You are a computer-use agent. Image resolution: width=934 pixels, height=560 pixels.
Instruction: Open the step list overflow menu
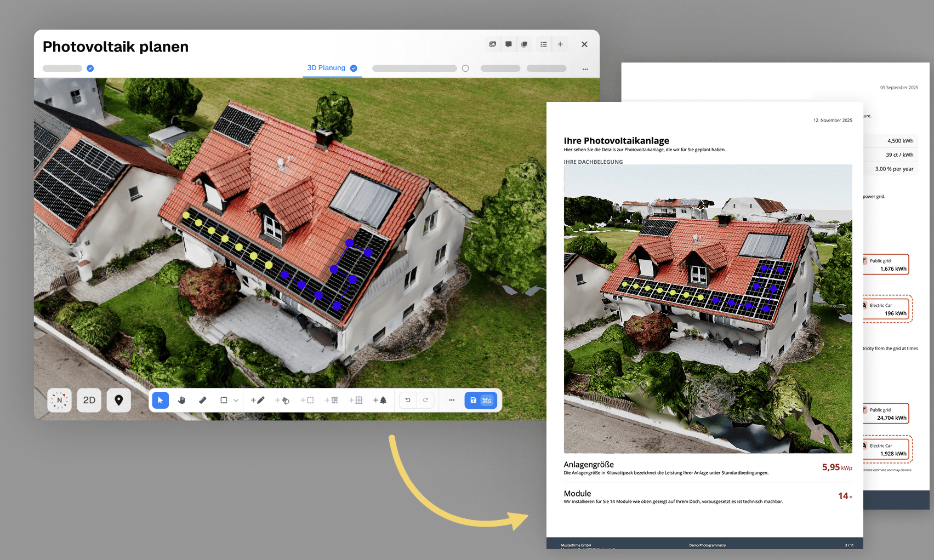coord(585,68)
